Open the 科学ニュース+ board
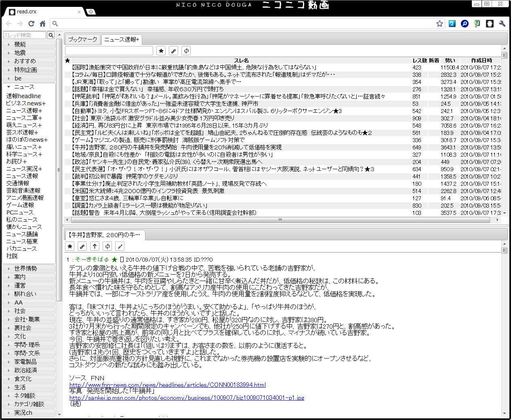Viewport: 511px width, 420px height. click(x=24, y=154)
